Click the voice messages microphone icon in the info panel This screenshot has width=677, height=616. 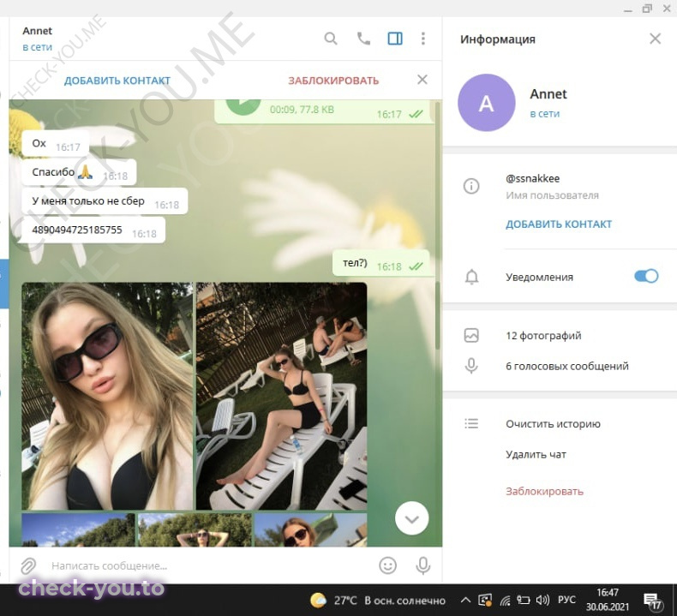pyautogui.click(x=471, y=366)
